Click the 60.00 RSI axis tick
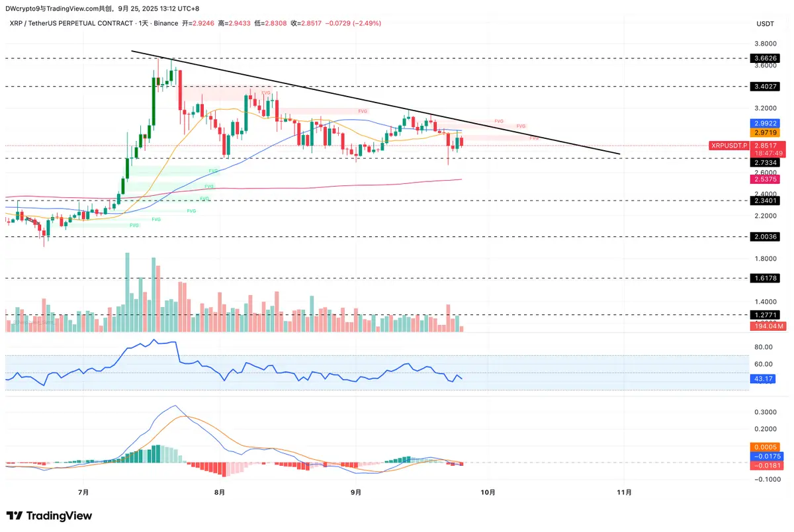 pos(764,364)
